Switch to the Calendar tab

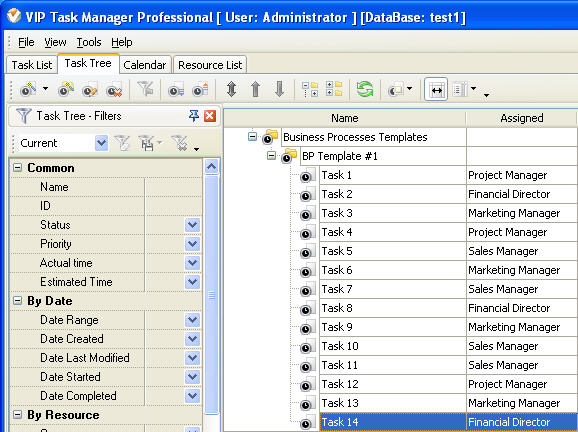click(x=145, y=65)
